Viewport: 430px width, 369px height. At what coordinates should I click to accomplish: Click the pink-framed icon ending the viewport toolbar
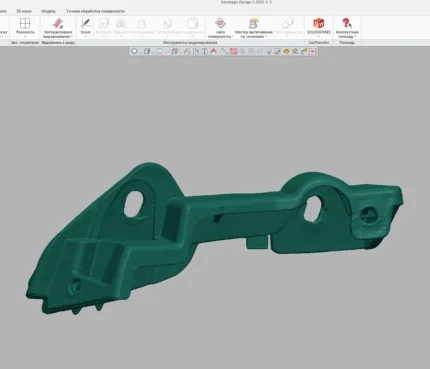pyautogui.click(x=312, y=51)
